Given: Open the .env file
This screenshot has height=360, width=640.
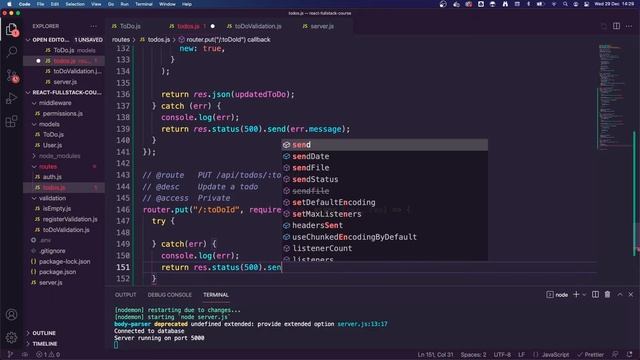Looking at the screenshot, I should [45, 240].
